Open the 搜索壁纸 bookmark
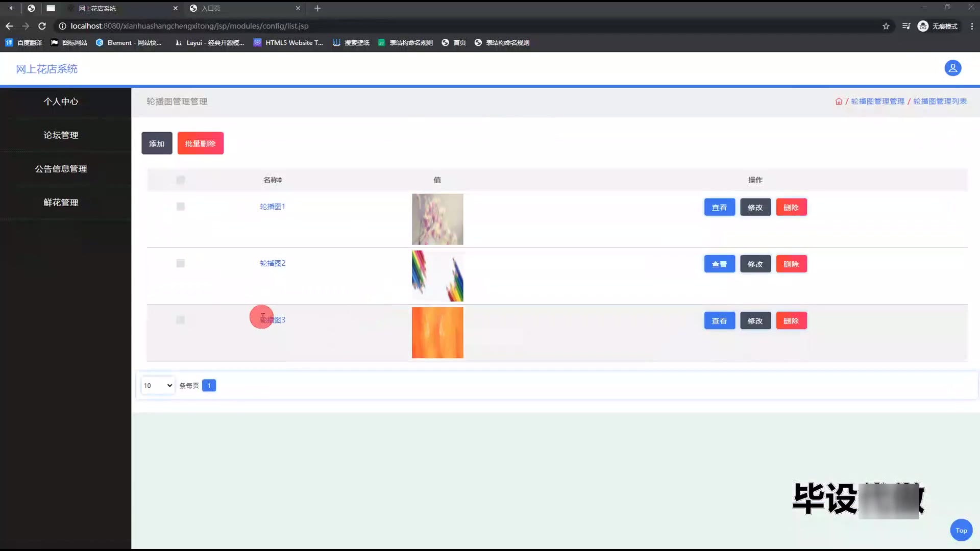Viewport: 980px width, 551px height. [351, 43]
